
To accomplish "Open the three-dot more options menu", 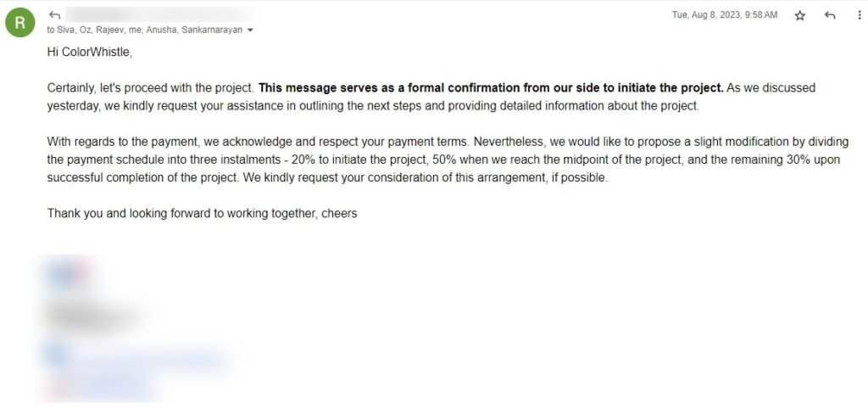I will [x=859, y=15].
